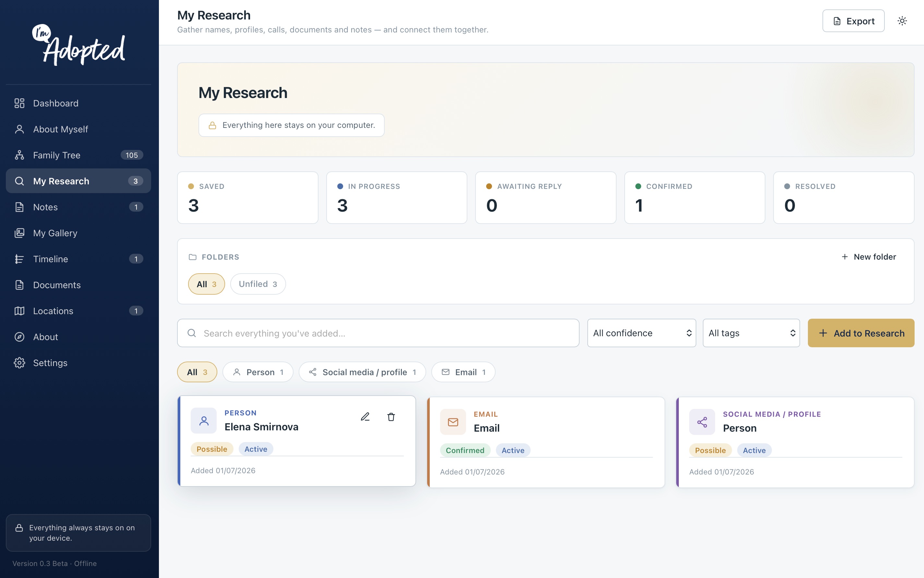
Task: Open the Confirmed stat card
Action: pos(694,198)
